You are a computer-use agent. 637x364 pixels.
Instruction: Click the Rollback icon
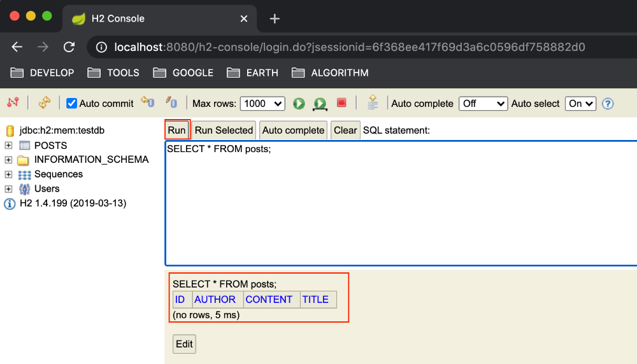[148, 102]
